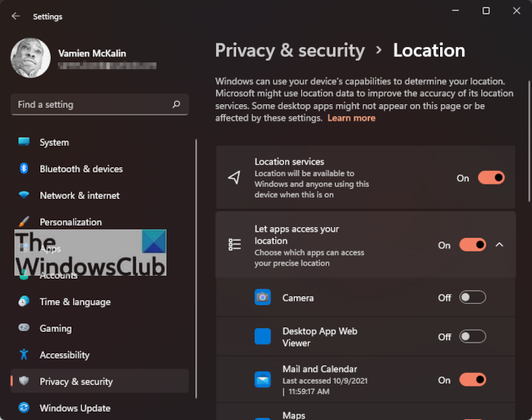Collapse the Let apps access location section
This screenshot has height=420, width=532.
[x=499, y=245]
